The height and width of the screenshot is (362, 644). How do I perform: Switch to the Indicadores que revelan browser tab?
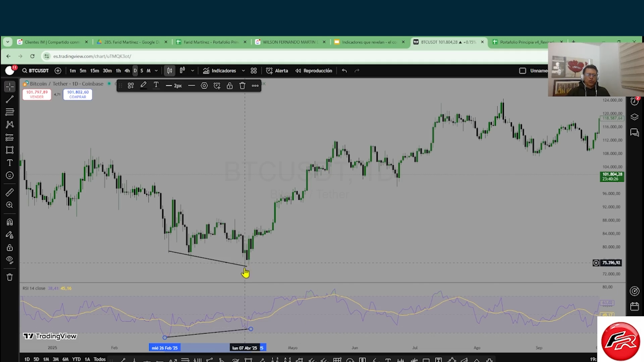pos(369,42)
